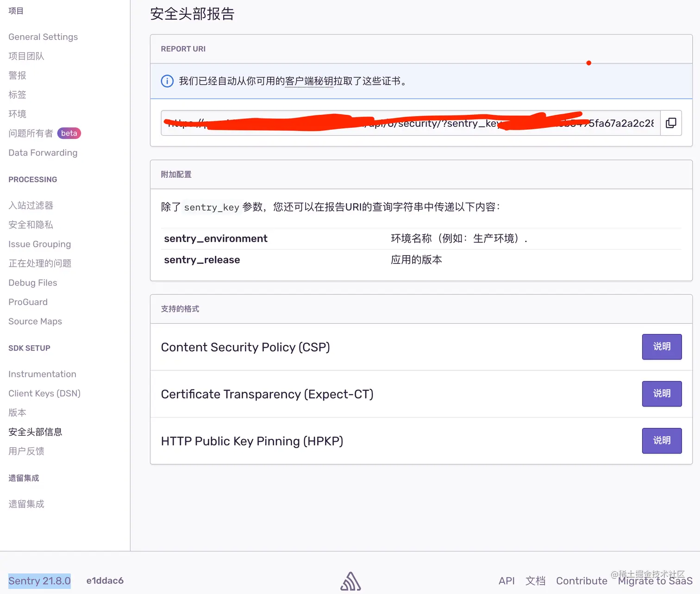Open the Contribute footer link
Image resolution: width=700 pixels, height=594 pixels.
click(581, 581)
